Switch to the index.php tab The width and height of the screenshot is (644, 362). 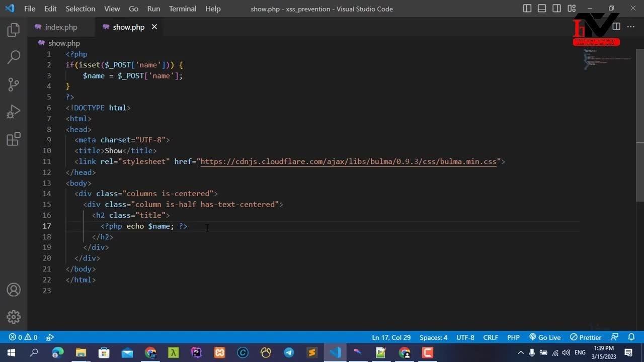[61, 27]
